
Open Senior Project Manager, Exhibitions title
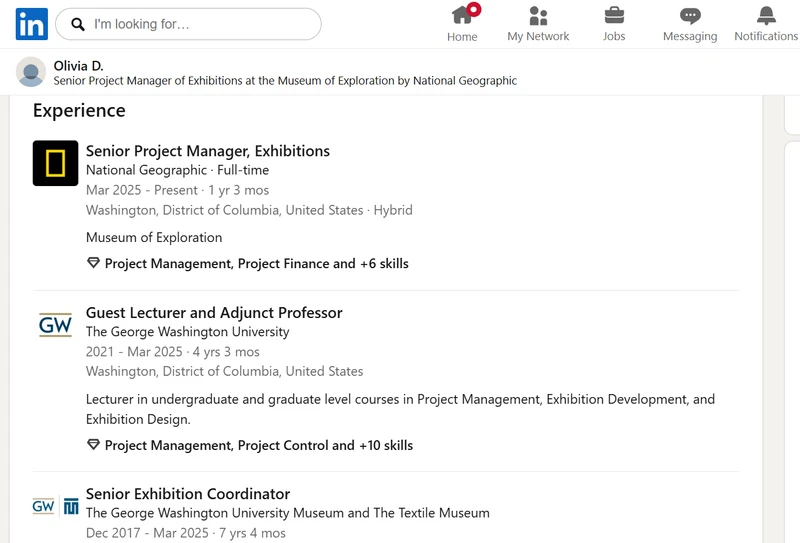208,151
